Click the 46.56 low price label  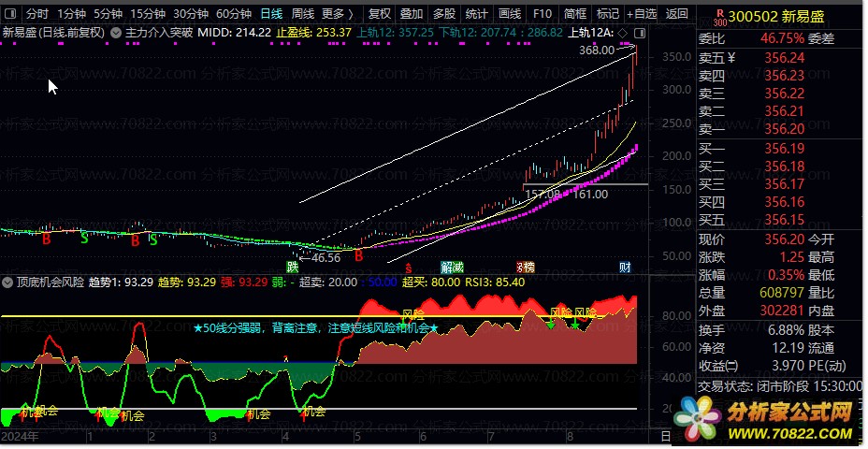click(x=325, y=257)
